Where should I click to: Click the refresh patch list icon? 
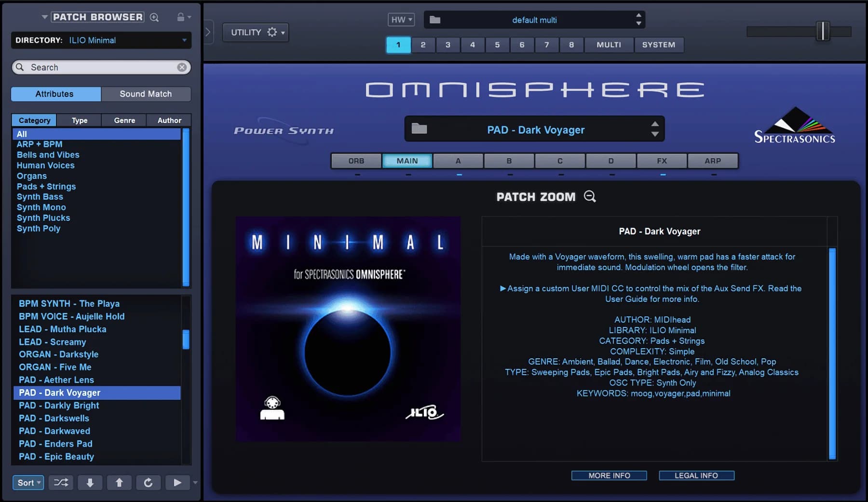click(149, 482)
